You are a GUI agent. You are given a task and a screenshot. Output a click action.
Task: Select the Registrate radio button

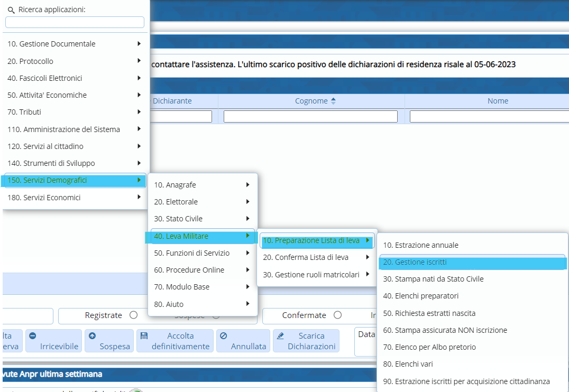click(133, 315)
